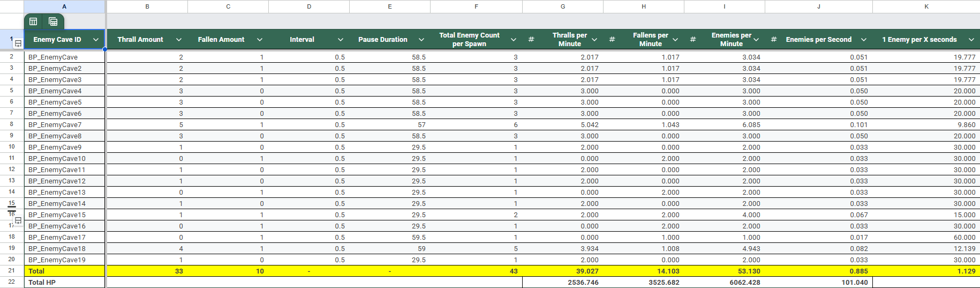The width and height of the screenshot is (980, 288).
Task: Open the Enemies per Minute column dropdown
Action: click(x=756, y=40)
